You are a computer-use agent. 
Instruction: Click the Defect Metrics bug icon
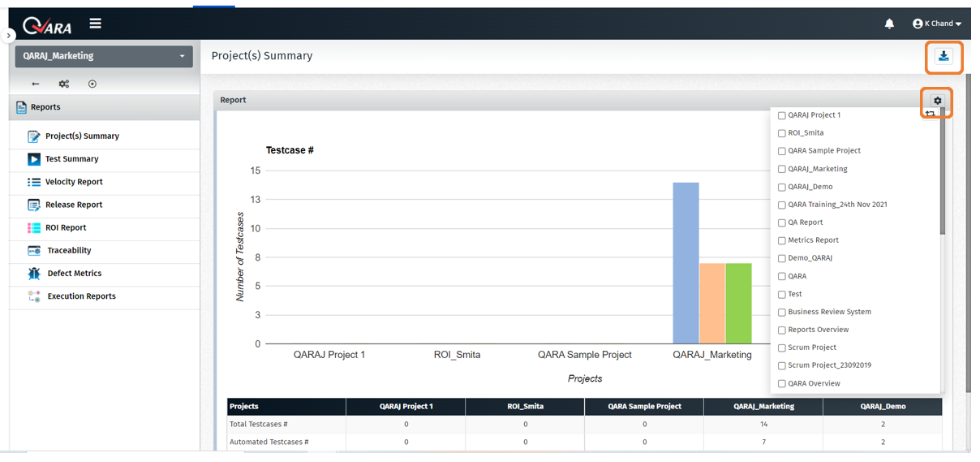(33, 274)
